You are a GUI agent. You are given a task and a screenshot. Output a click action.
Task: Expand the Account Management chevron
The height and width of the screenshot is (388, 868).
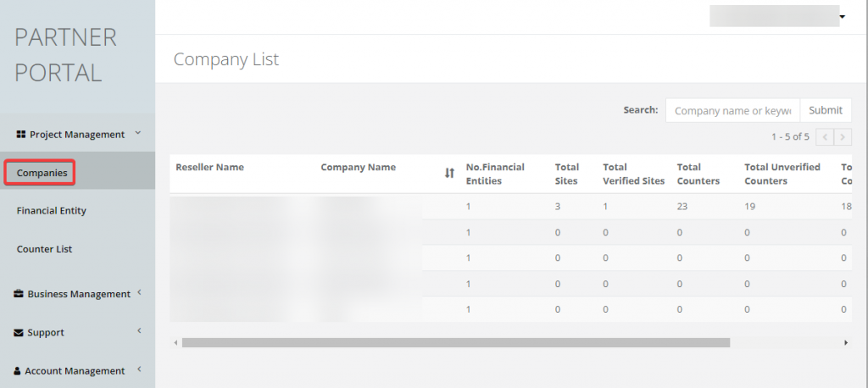[139, 369]
